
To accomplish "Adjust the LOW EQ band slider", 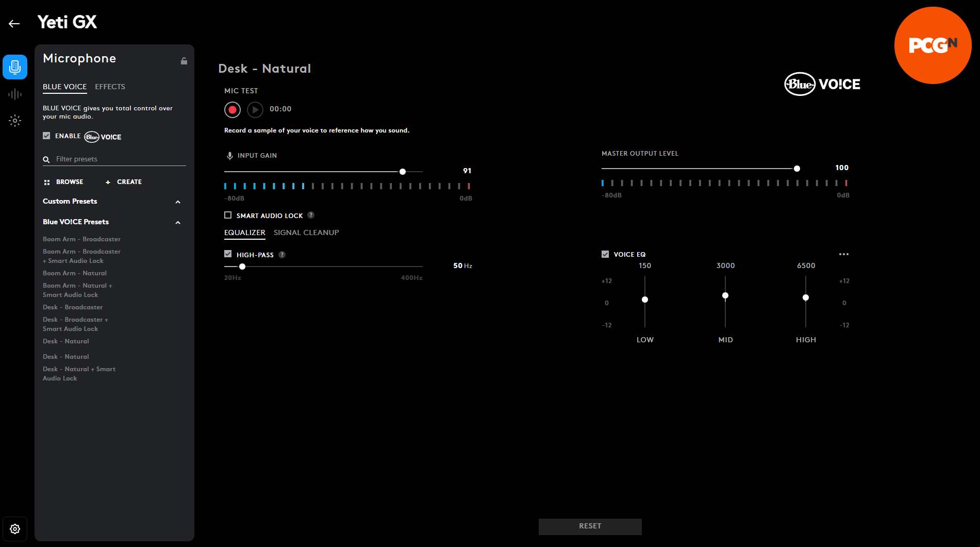I will coord(645,300).
